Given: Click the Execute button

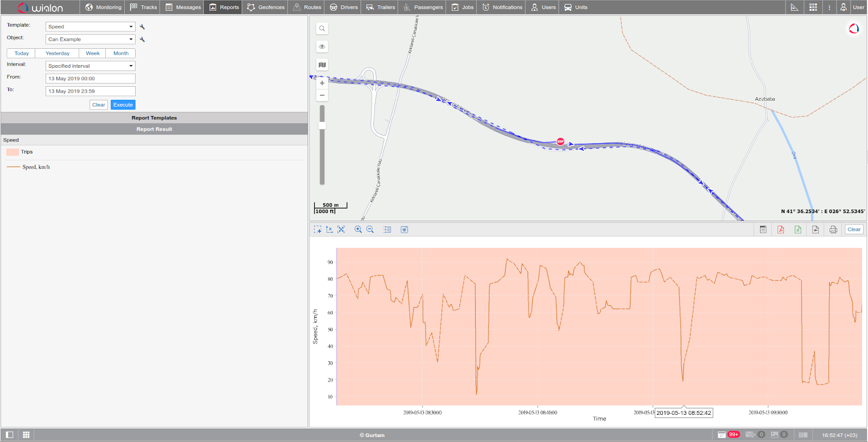Looking at the screenshot, I should 123,105.
